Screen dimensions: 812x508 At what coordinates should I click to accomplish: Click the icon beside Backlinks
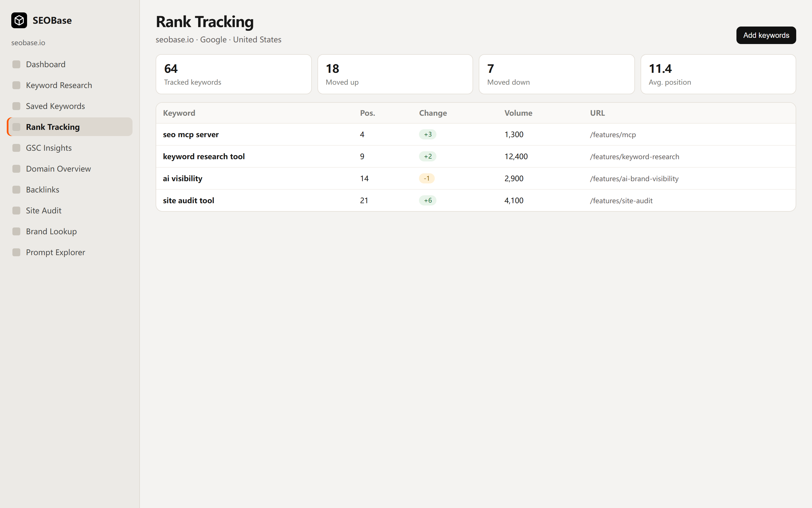[16, 189]
